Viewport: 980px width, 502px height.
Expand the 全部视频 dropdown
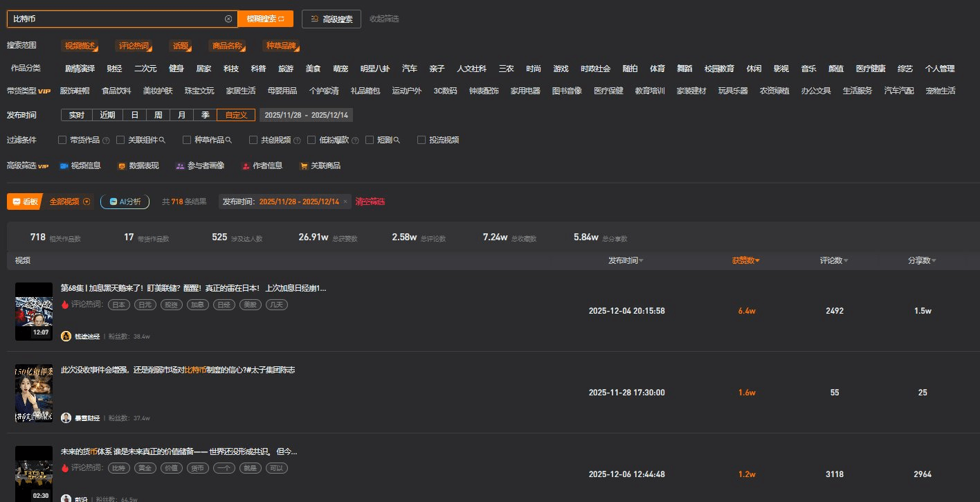click(x=87, y=201)
